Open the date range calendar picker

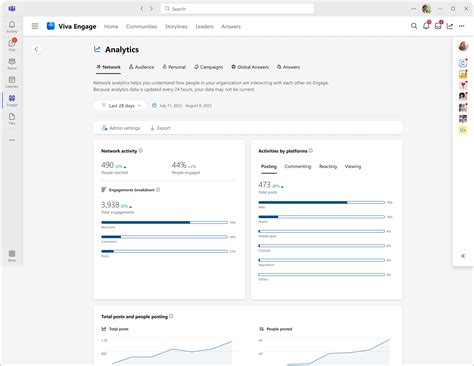pyautogui.click(x=182, y=106)
